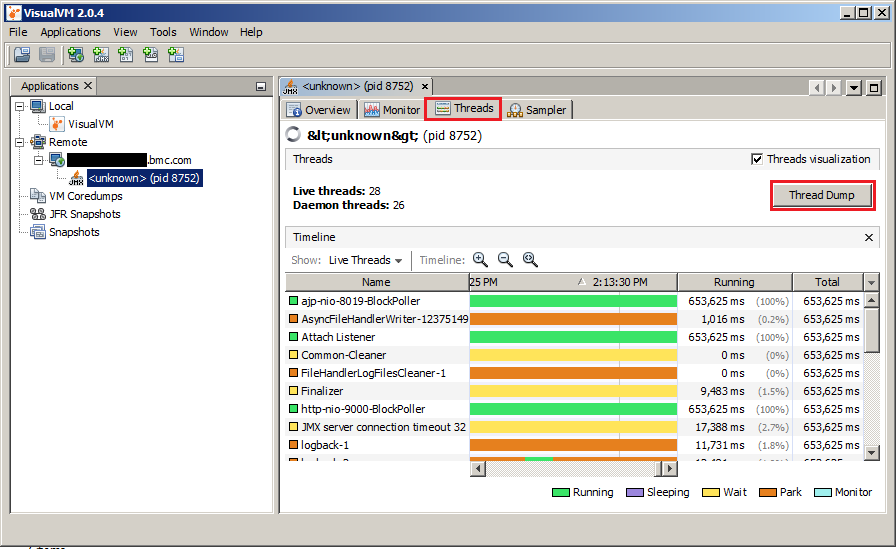Click the timeline fit-to-width zoom icon
Image resolution: width=896 pixels, height=549 pixels.
point(530,259)
